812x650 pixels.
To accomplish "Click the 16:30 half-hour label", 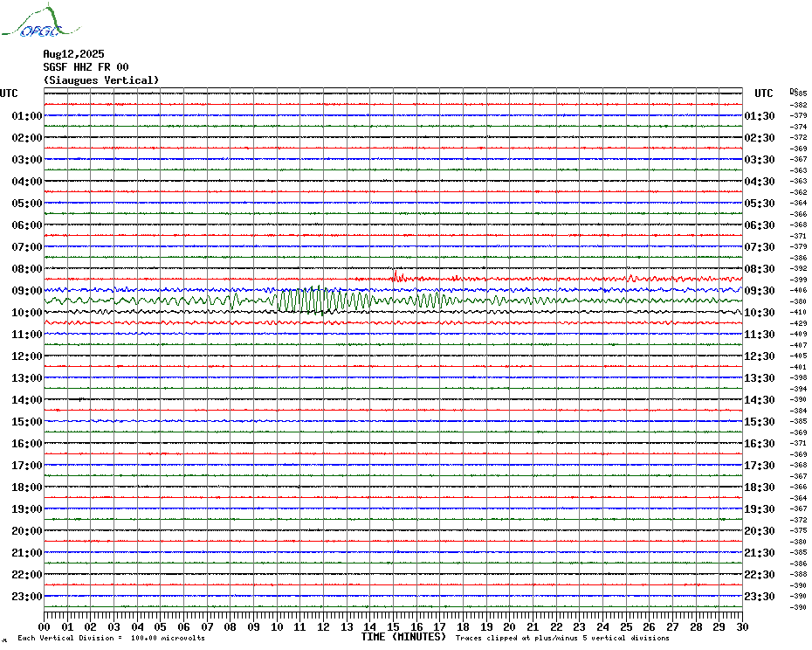I will 760,444.
